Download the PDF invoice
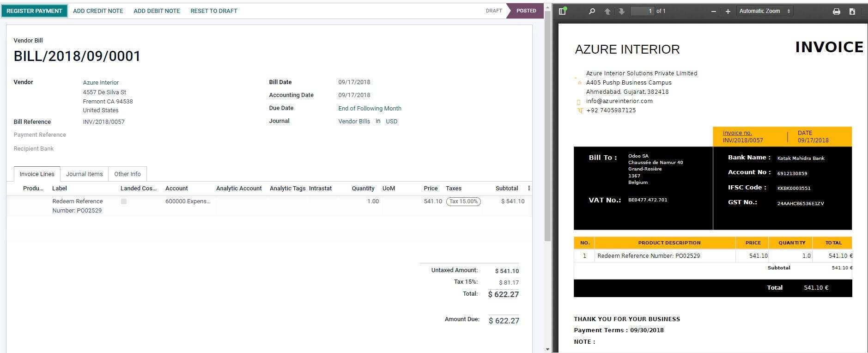The height and width of the screenshot is (353, 868). [x=852, y=11]
